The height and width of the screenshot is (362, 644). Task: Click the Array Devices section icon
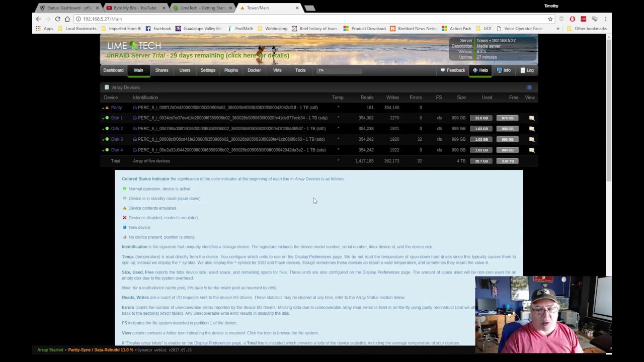coord(107,87)
